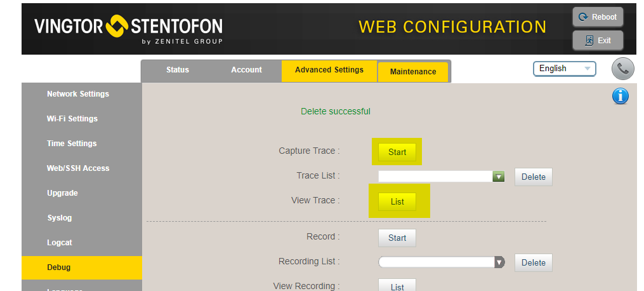Image resolution: width=644 pixels, height=291 pixels.
Task: Open the Syslog page
Action: pos(60,218)
